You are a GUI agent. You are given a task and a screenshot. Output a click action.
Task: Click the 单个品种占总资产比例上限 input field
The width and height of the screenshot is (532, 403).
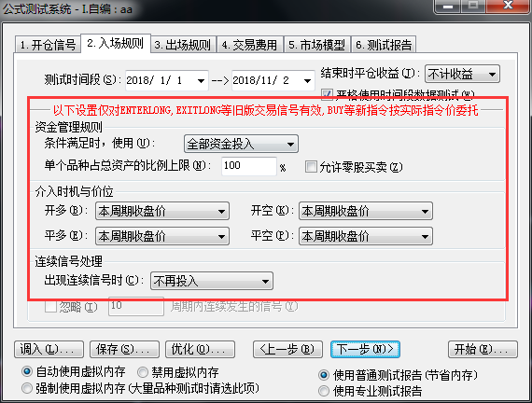tap(249, 166)
